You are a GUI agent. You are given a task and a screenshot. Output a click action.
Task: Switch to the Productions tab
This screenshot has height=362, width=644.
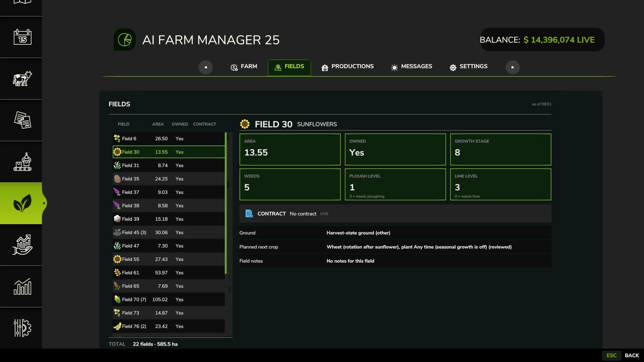pos(347,67)
